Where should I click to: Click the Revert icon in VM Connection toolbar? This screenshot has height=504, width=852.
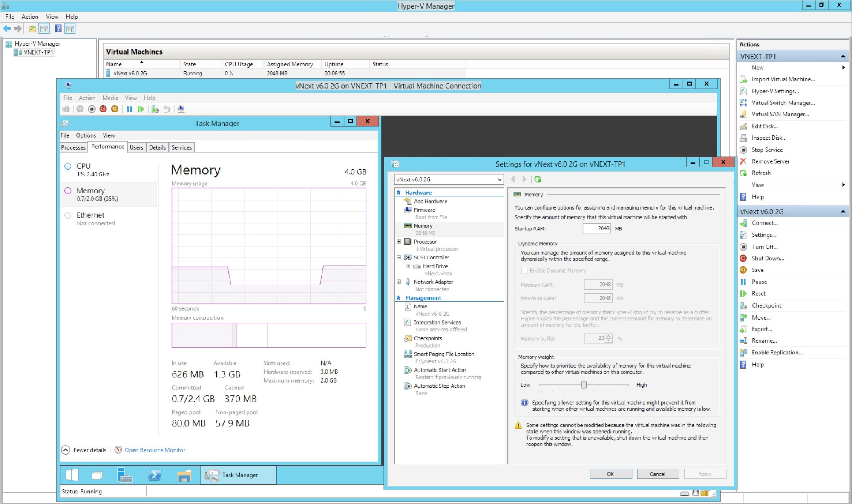167,109
